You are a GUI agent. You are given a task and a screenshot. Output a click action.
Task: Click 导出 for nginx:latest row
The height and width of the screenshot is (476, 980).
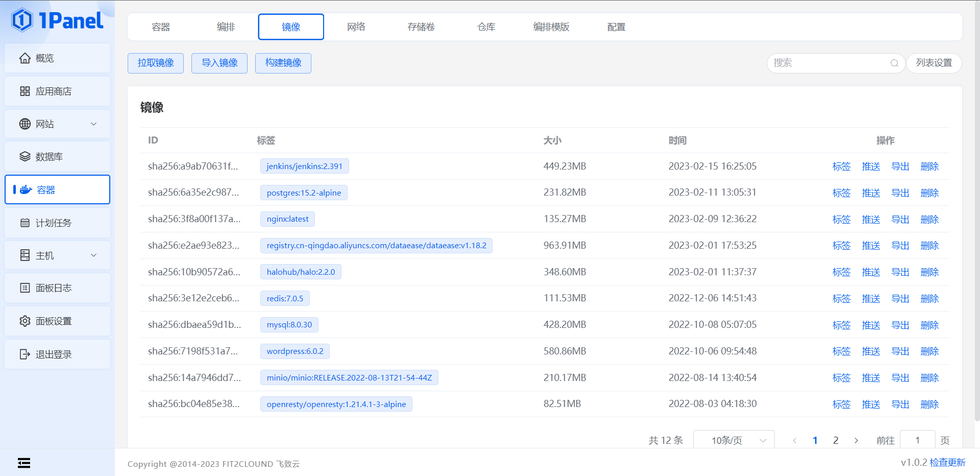pos(900,220)
